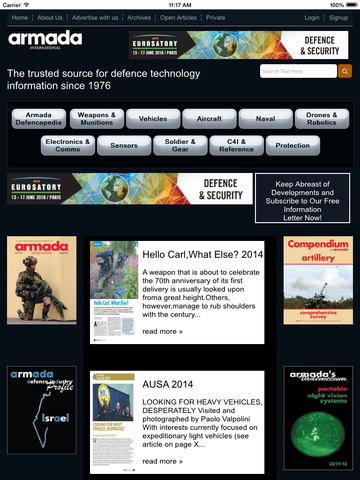Screen dimensions: 360x480
Task: Click the orange search magnifier icon
Action: (x=345, y=71)
